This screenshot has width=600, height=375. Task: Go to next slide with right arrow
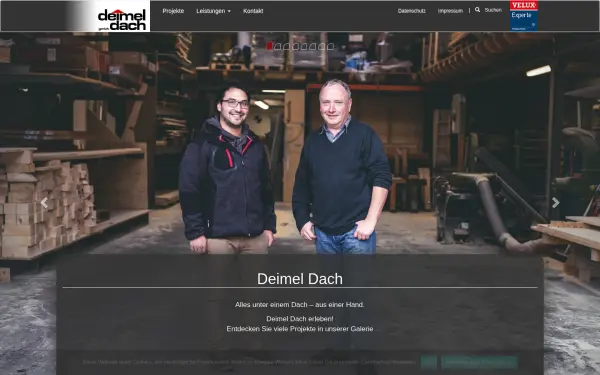click(x=556, y=203)
